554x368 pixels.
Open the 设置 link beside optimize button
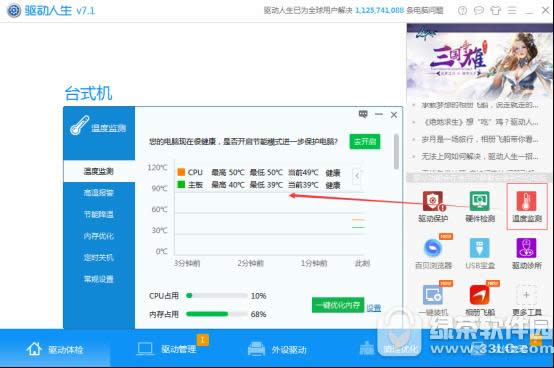click(x=373, y=308)
